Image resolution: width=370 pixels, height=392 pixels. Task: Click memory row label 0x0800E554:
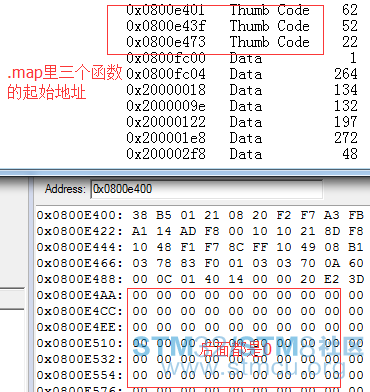(x=80, y=375)
